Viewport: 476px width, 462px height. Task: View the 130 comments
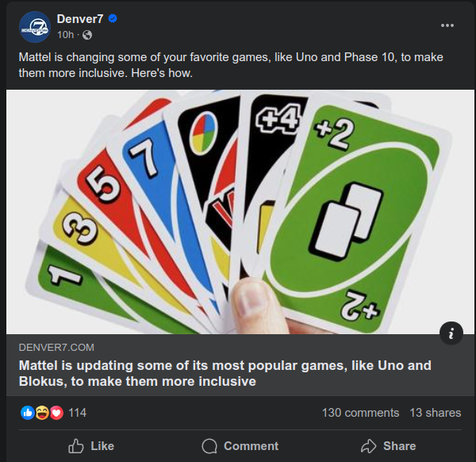360,413
